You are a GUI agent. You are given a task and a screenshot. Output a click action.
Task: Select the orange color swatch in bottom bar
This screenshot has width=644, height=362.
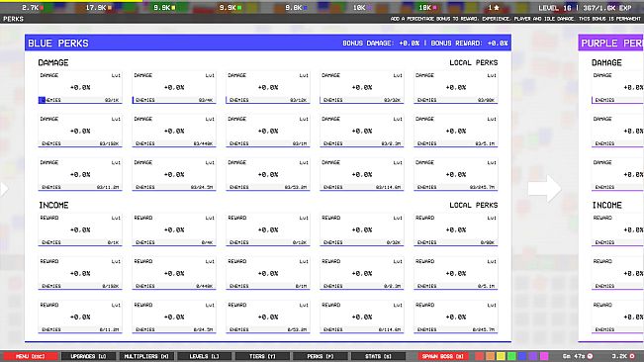(x=490, y=356)
